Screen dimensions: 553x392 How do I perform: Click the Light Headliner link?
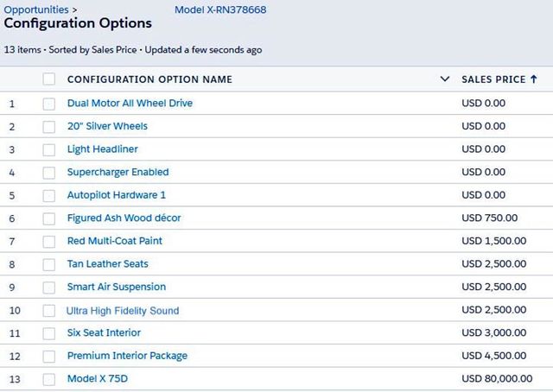coord(102,149)
